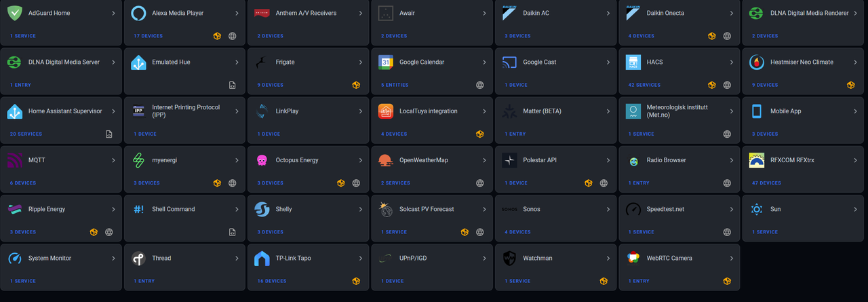Viewport: 868px width, 302px height.
Task: Click the HACS store logo
Action: click(x=633, y=62)
